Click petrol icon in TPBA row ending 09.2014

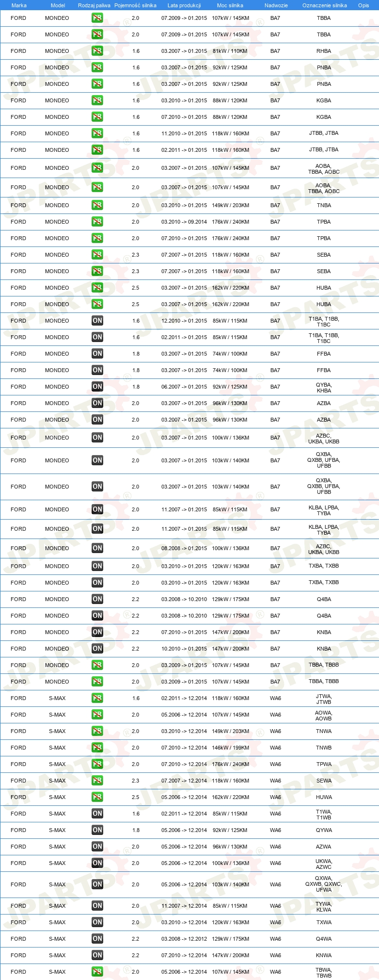(97, 222)
